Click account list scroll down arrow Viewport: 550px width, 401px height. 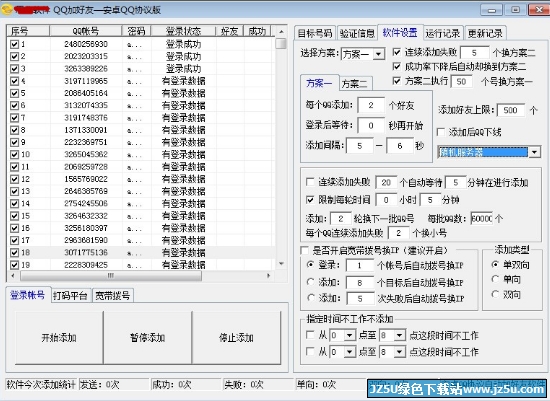pyautogui.click(x=281, y=264)
